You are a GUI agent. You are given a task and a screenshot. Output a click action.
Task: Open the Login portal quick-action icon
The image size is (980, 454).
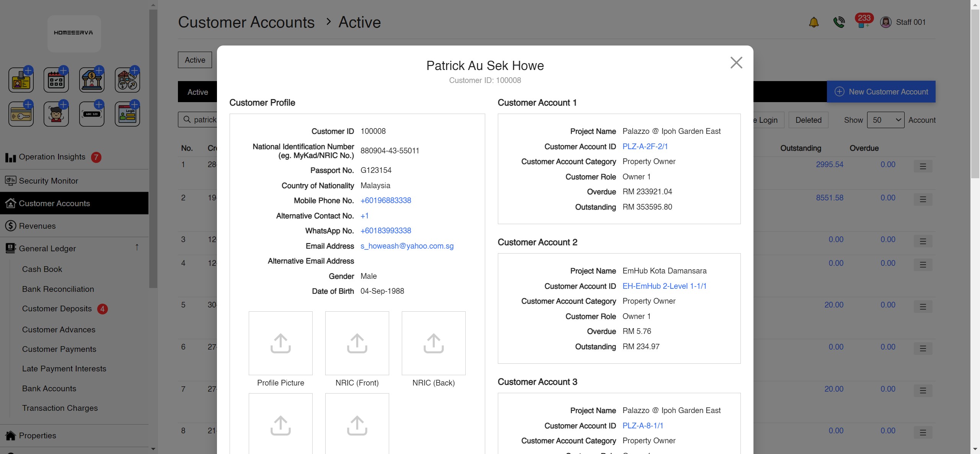[x=127, y=113]
